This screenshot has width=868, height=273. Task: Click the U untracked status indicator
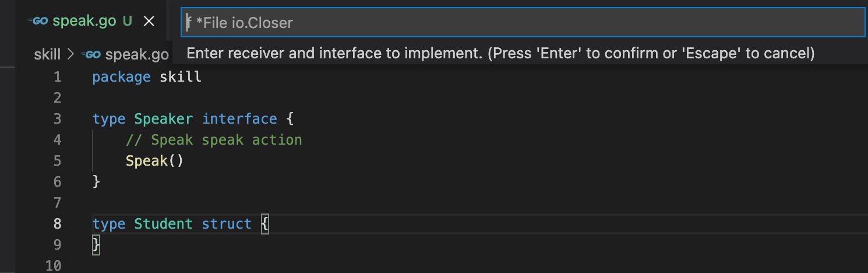tap(128, 22)
